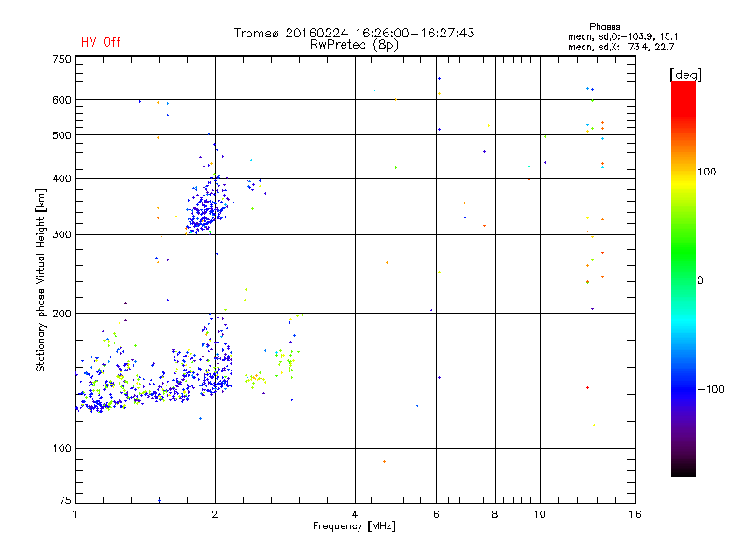Click x-axis label '4'
The width and height of the screenshot is (747, 560).
[x=355, y=514]
